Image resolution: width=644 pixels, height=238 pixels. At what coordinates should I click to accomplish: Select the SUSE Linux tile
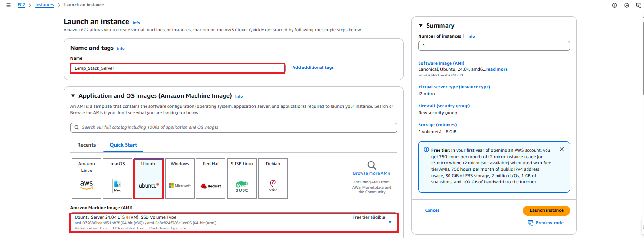coord(242,179)
